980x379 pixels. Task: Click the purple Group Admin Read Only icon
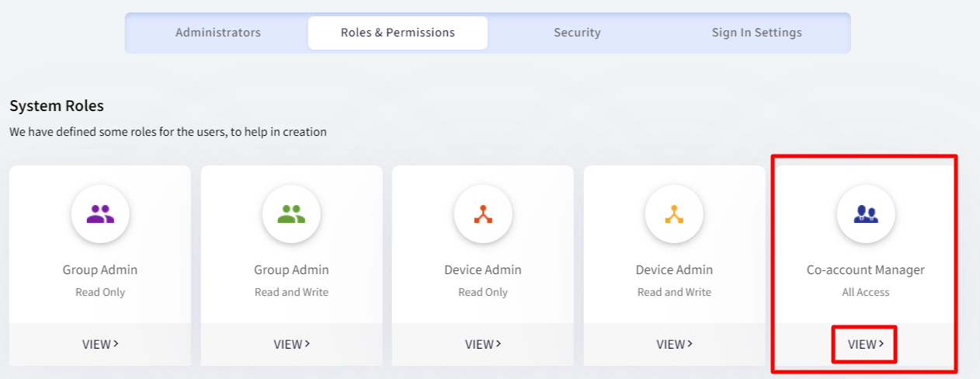point(100,214)
